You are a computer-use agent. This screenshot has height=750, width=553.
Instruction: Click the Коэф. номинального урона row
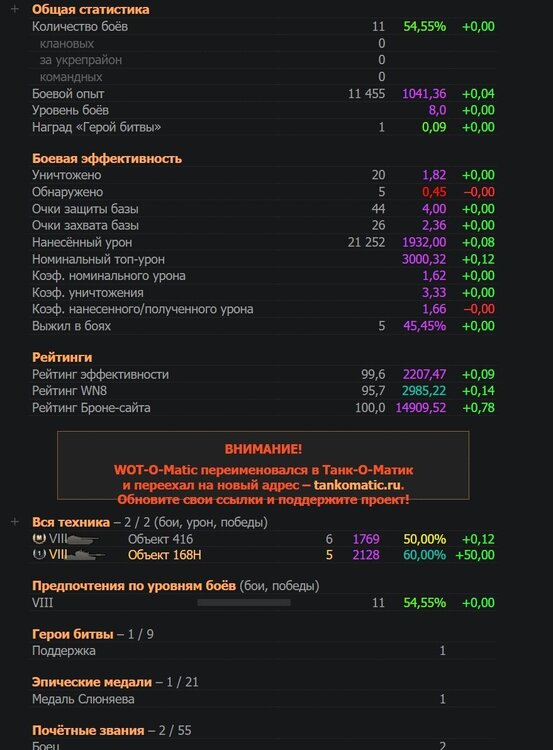[x=263, y=276]
